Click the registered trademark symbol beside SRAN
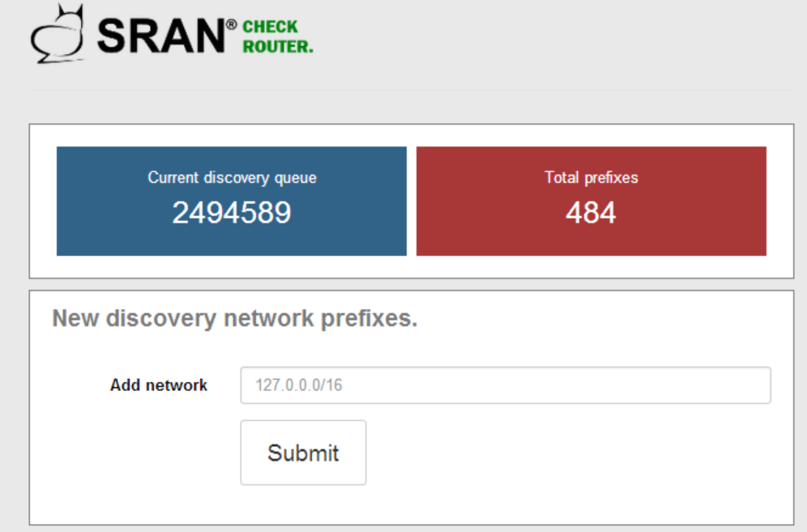The height and width of the screenshot is (532, 807). (x=232, y=24)
